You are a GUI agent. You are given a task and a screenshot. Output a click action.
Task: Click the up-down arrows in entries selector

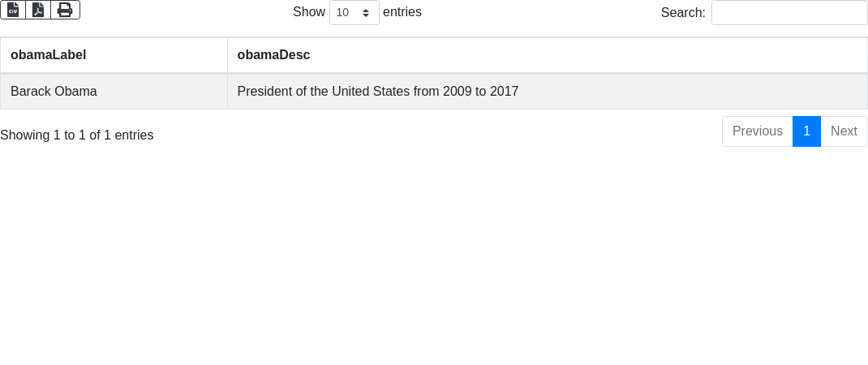366,12
